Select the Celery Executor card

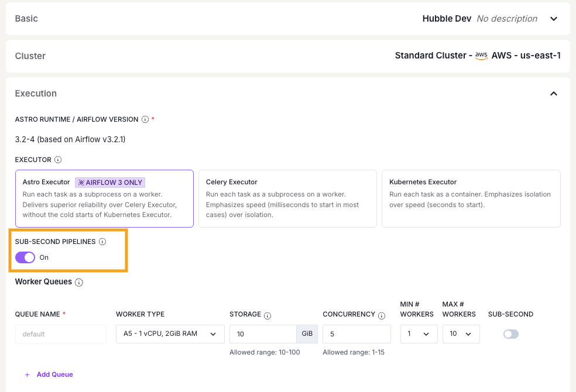click(287, 198)
